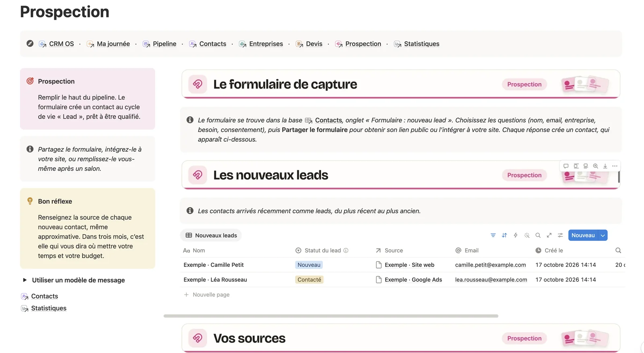Image resolution: width=644 pixels, height=353 pixels.
Task: Click the compass icon at the navigation bar start
Action: tap(30, 43)
